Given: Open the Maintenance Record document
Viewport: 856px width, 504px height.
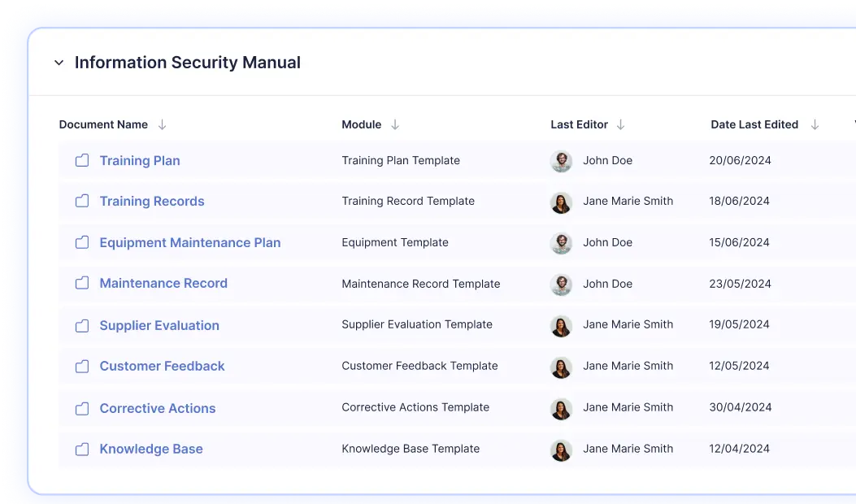Looking at the screenshot, I should pos(163,284).
